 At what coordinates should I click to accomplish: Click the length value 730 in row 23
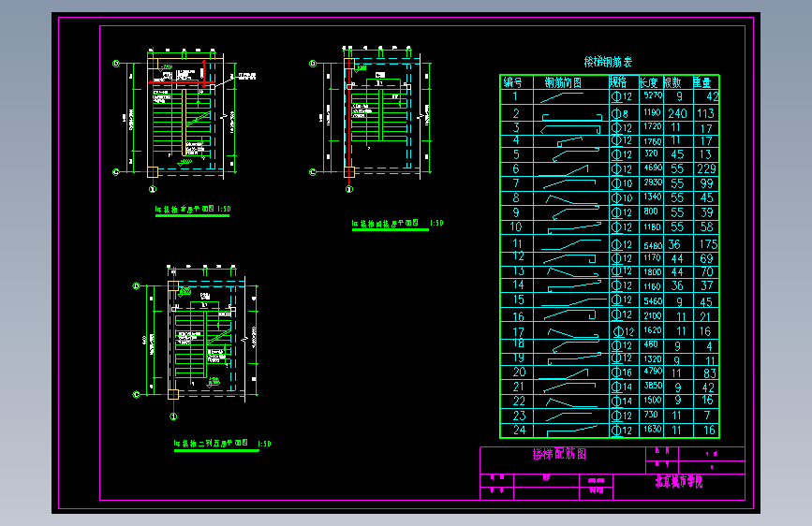(651, 415)
